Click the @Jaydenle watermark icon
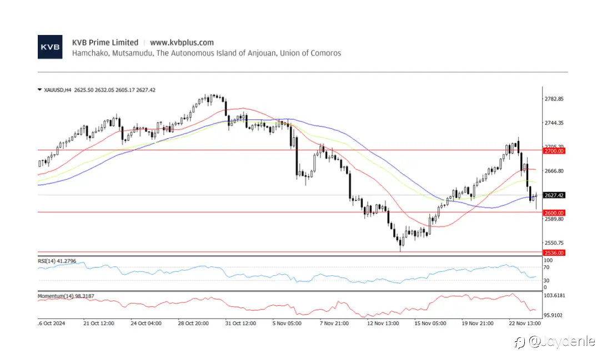This screenshot has height=364, width=602. (519, 342)
